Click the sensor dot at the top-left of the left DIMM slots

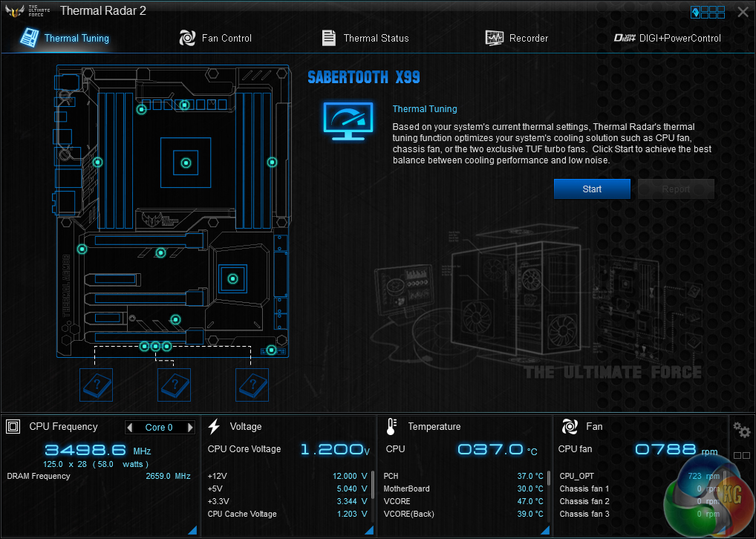tap(141, 110)
